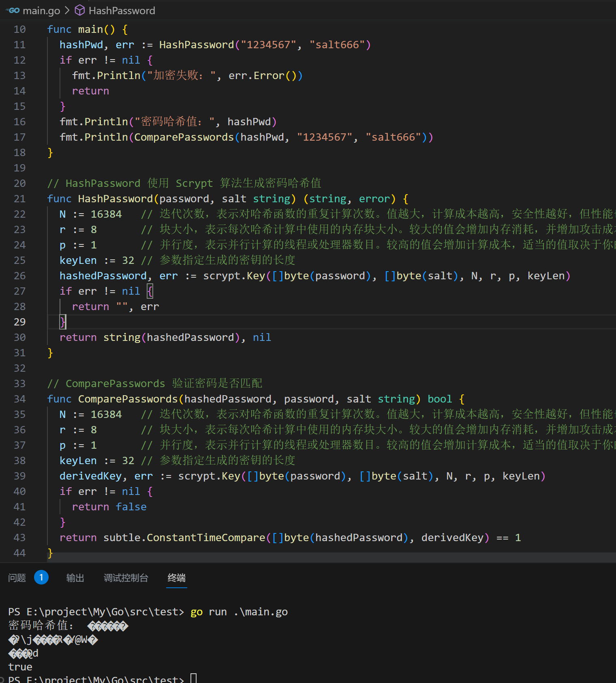The width and height of the screenshot is (616, 683).
Task: Click bool return type on line 34
Action: (x=440, y=399)
